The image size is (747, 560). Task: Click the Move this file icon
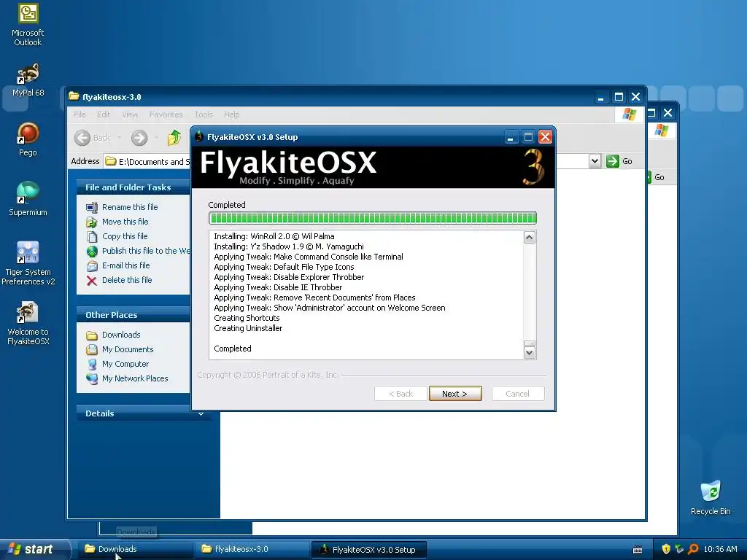tap(92, 222)
